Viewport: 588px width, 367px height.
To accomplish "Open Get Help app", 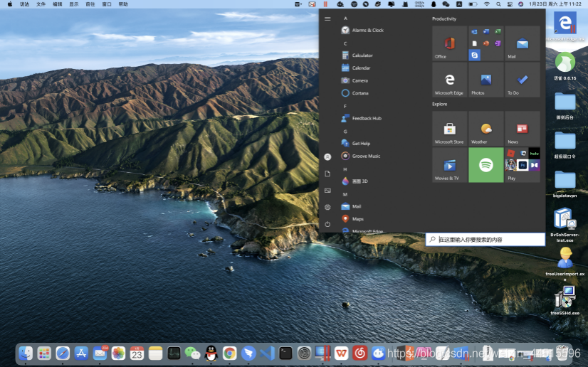I will [x=356, y=144].
